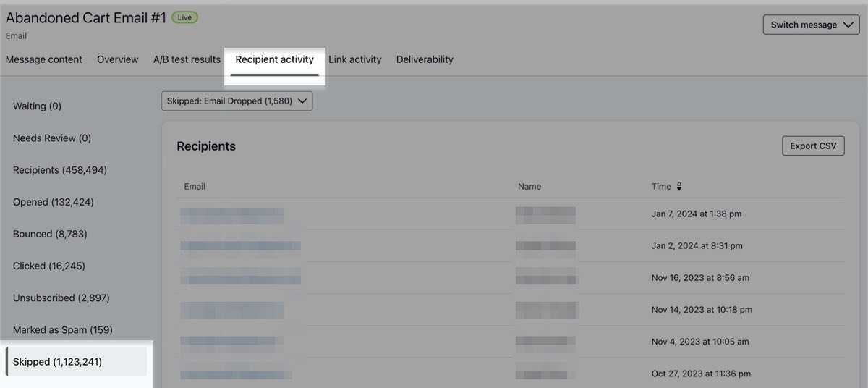Expand Skipped: Email Dropped filter dropdown
This screenshot has width=868, height=388.
click(x=237, y=101)
